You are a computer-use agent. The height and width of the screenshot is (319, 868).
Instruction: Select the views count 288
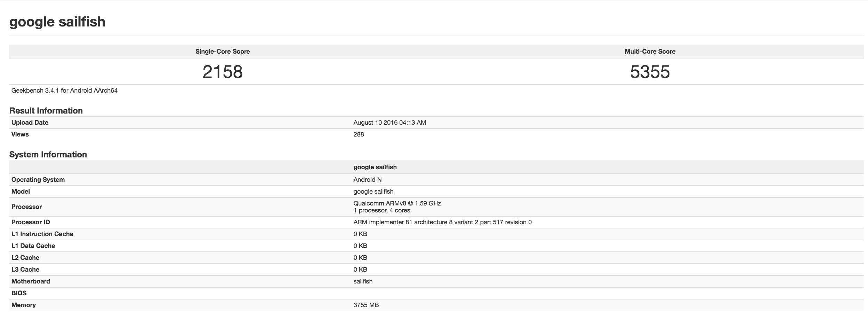point(359,134)
